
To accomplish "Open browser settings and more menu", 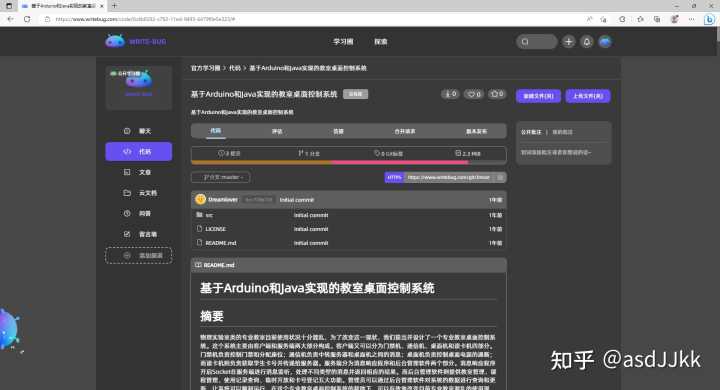I will click(x=692, y=19).
